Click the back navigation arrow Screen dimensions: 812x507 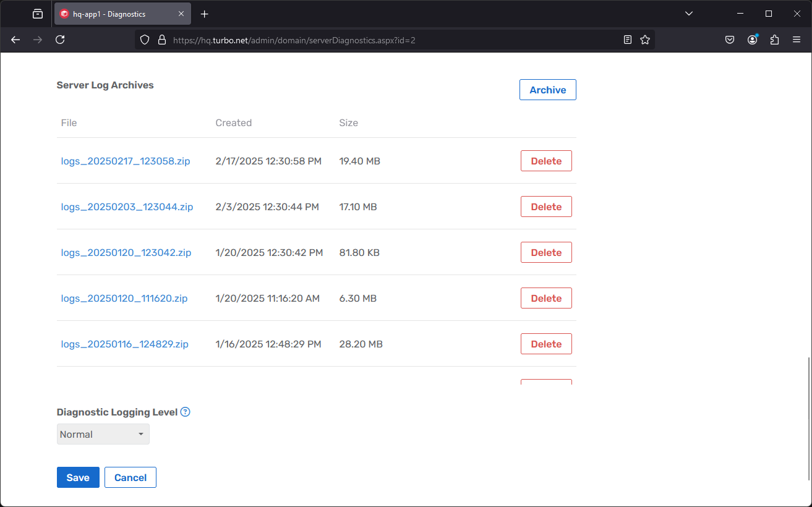tap(16, 40)
